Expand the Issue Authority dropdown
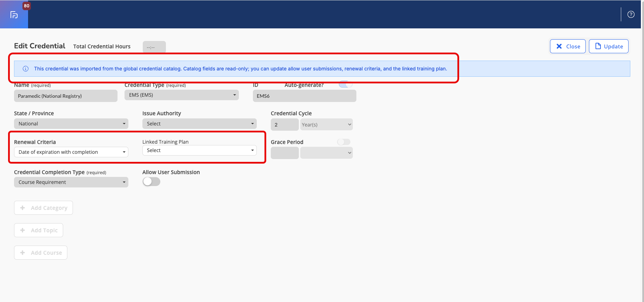 point(200,124)
